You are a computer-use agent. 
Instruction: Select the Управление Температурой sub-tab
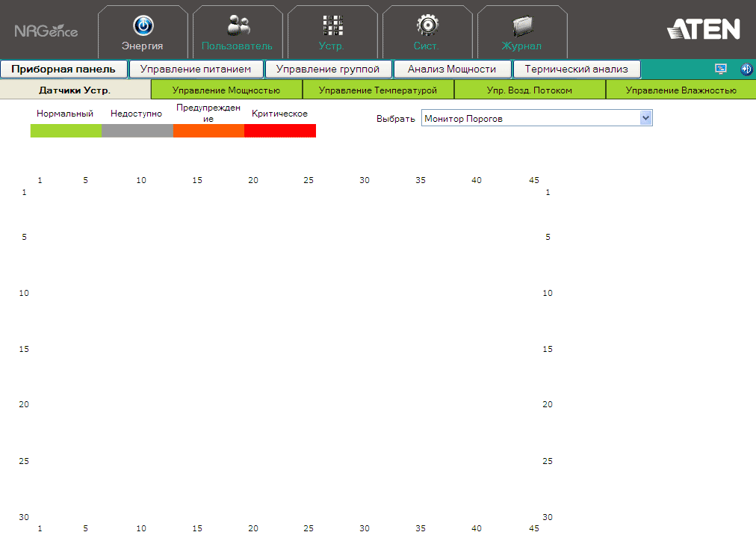pyautogui.click(x=378, y=90)
